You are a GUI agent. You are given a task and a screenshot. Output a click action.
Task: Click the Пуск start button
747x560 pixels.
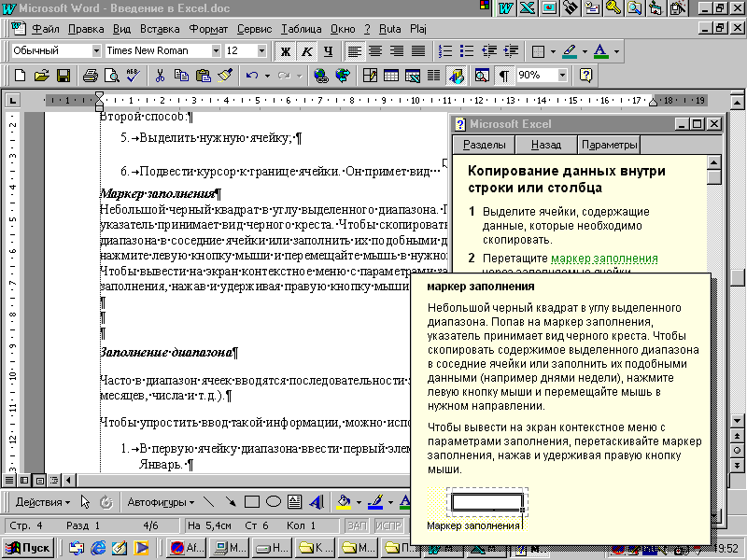point(28,548)
